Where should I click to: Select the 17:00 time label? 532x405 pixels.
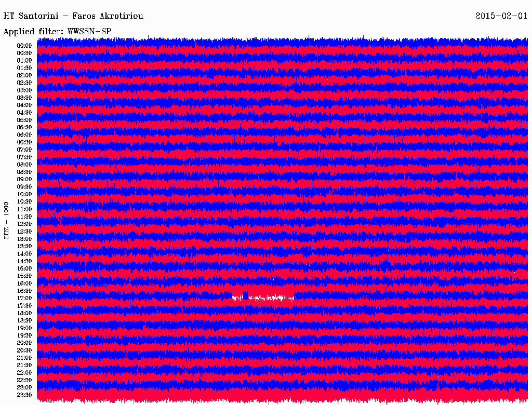24,299
